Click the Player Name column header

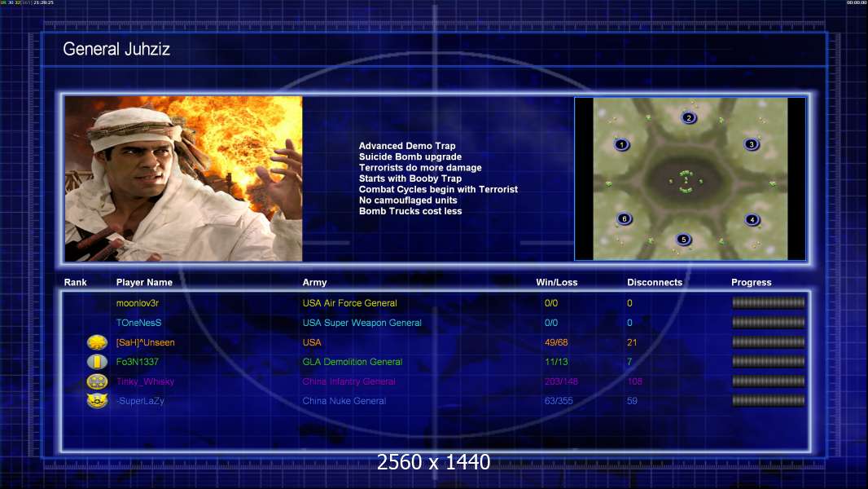tap(144, 283)
